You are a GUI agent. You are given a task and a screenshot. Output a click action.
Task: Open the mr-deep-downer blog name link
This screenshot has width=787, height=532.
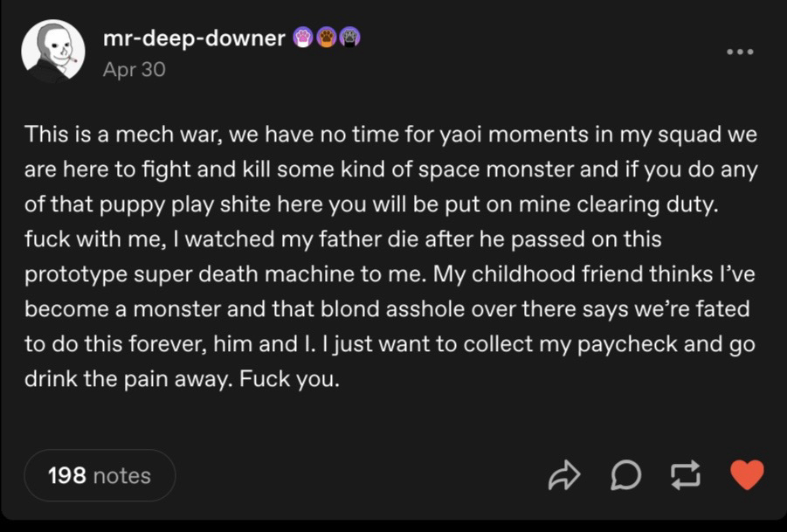193,38
